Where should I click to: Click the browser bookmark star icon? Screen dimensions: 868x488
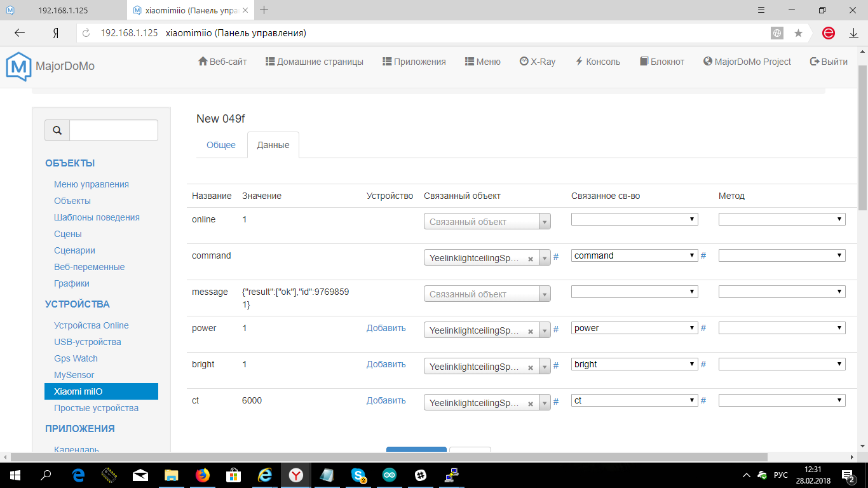pos(798,33)
